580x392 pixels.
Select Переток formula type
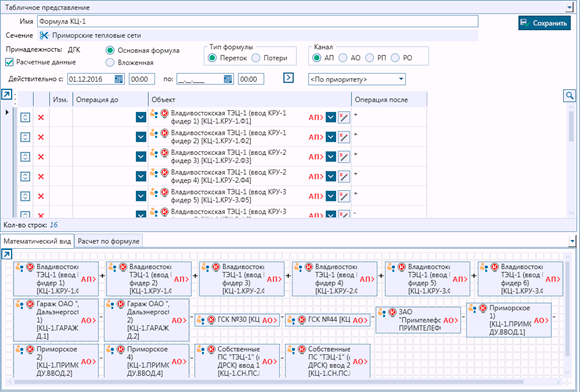tap(212, 58)
